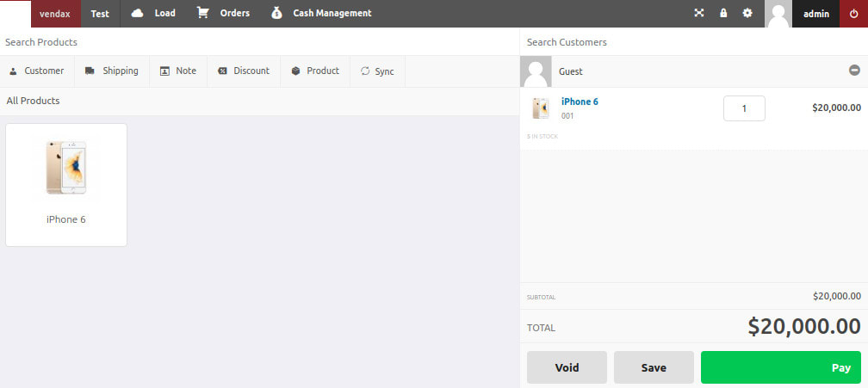
Task: Sync data with the Sync button
Action: [377, 71]
